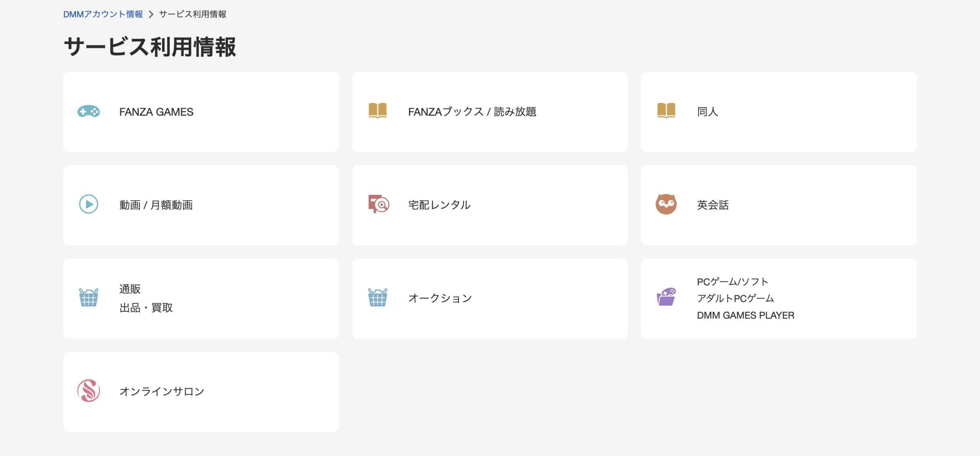Click the breadcrumb chevron separator
The height and width of the screenshot is (456, 980).
[x=151, y=15]
